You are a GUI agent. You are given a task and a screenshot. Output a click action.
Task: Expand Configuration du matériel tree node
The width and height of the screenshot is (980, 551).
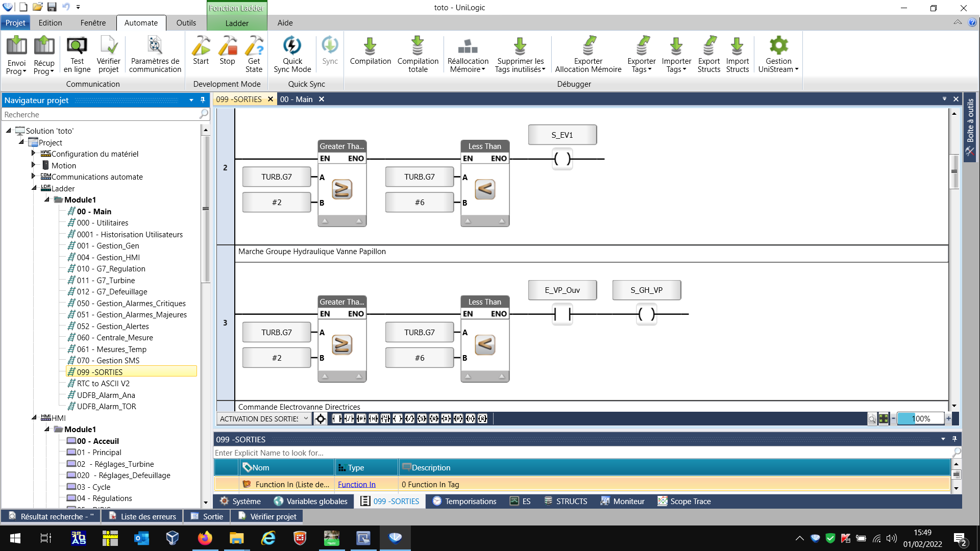tap(34, 154)
